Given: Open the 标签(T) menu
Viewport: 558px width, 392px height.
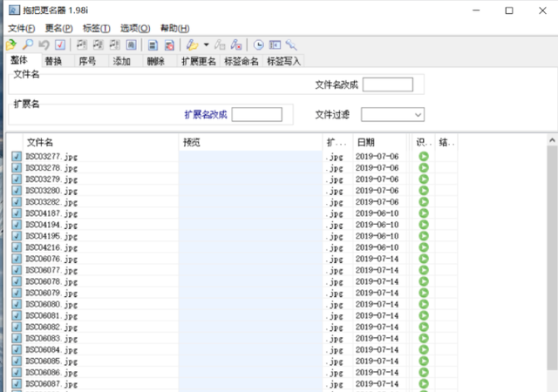Looking at the screenshot, I should 97,29.
